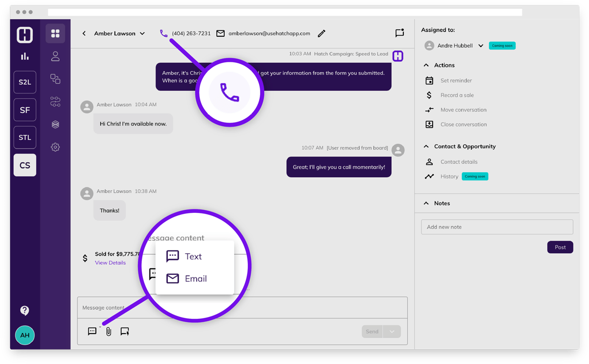This screenshot has width=589, height=364.
Task: Click the flag icon at the conversation top right
Action: point(400,33)
